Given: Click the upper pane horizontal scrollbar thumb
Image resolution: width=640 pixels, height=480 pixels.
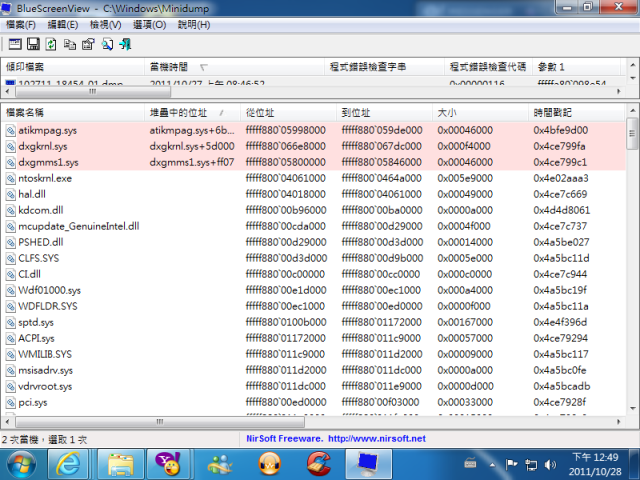Looking at the screenshot, I should (93, 92).
